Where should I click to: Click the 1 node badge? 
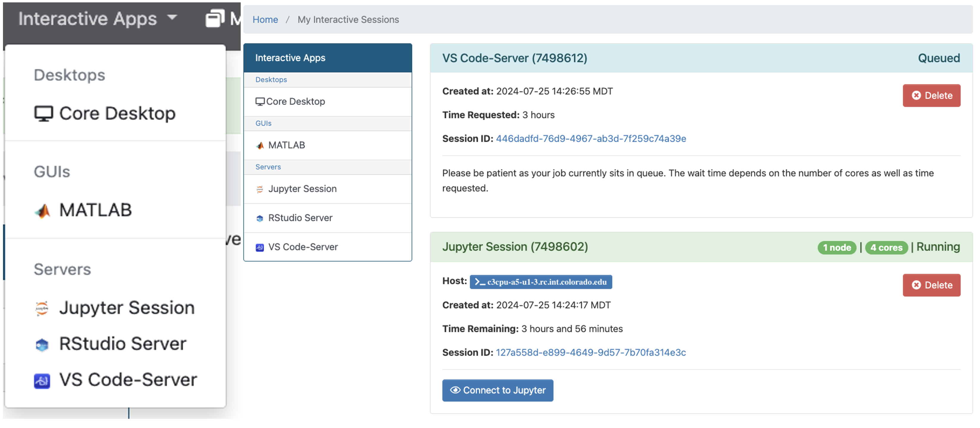click(x=837, y=248)
